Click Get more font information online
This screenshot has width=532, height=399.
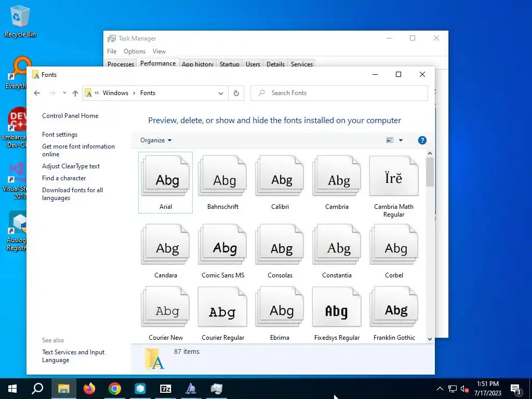pyautogui.click(x=78, y=150)
